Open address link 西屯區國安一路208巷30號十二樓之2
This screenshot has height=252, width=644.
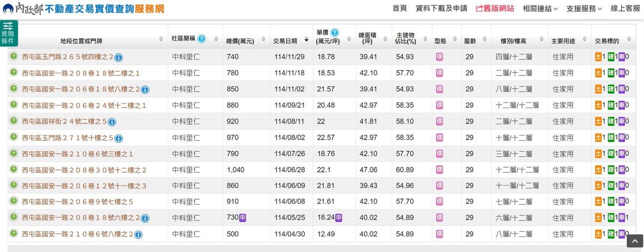coord(84,170)
